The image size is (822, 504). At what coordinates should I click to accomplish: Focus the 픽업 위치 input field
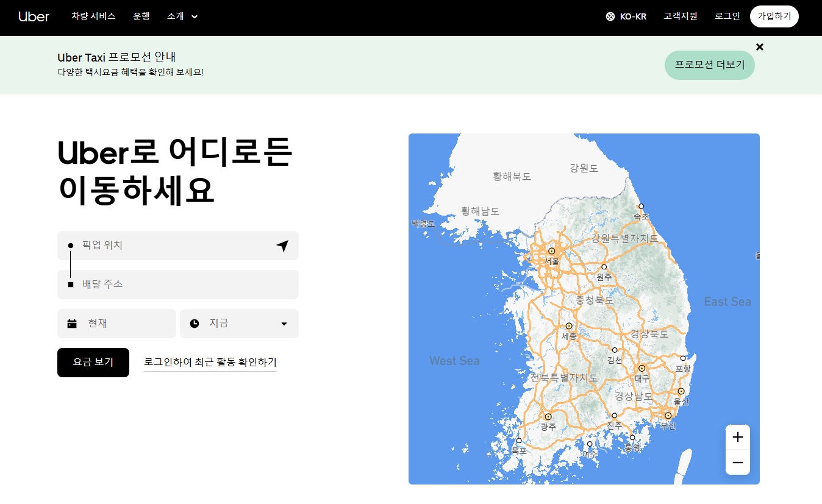click(178, 246)
